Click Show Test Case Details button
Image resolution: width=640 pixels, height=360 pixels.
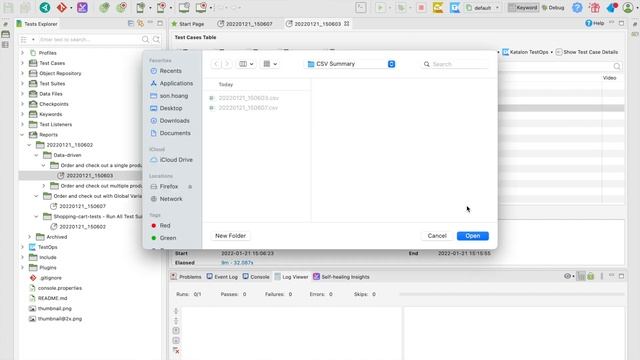(587, 52)
